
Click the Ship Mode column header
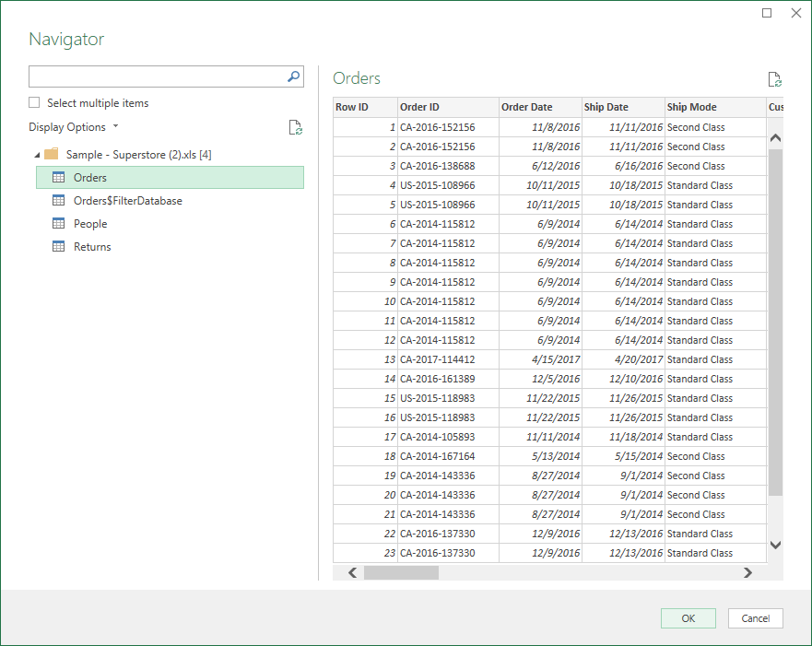(714, 107)
